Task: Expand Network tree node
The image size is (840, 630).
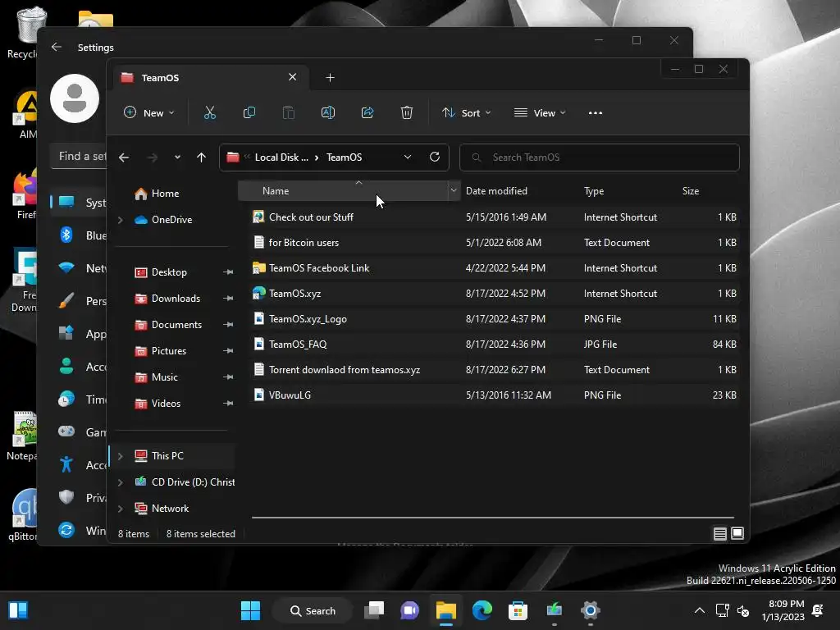Action: (x=121, y=509)
